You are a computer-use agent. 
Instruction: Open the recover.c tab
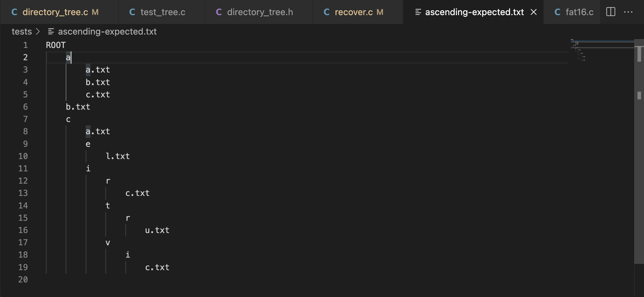pos(353,12)
